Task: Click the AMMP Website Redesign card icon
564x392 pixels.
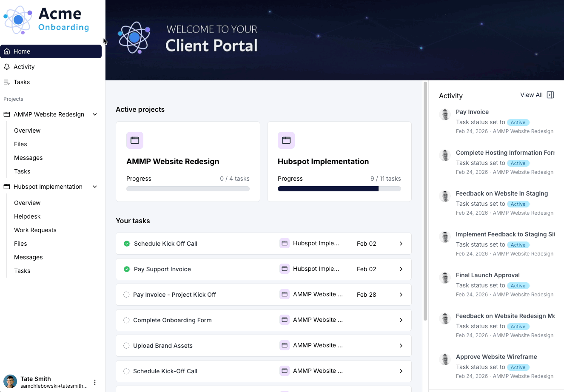Action: click(x=135, y=140)
